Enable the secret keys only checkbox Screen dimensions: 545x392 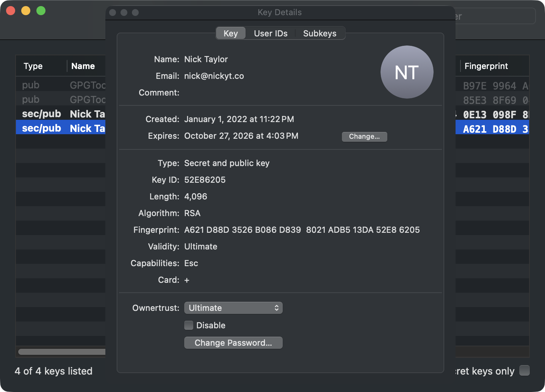click(524, 370)
